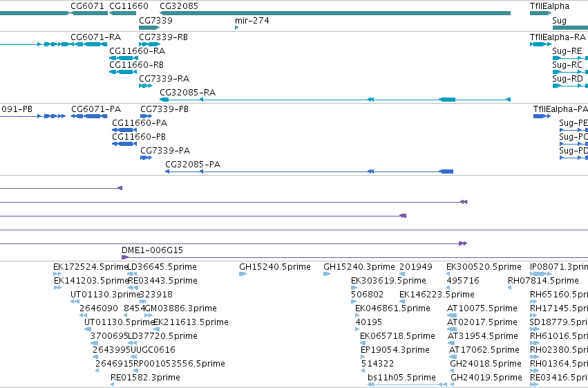Click the CG32085 gene bar

[x=335, y=13]
